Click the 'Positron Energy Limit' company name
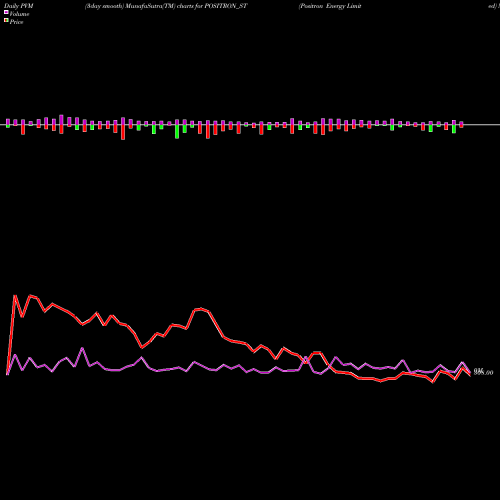 330,6
